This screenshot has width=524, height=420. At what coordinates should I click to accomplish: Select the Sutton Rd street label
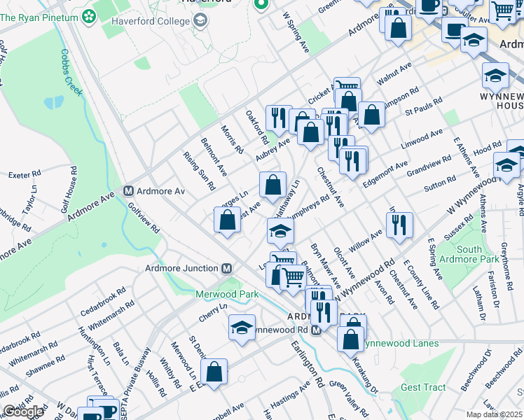pyautogui.click(x=440, y=183)
